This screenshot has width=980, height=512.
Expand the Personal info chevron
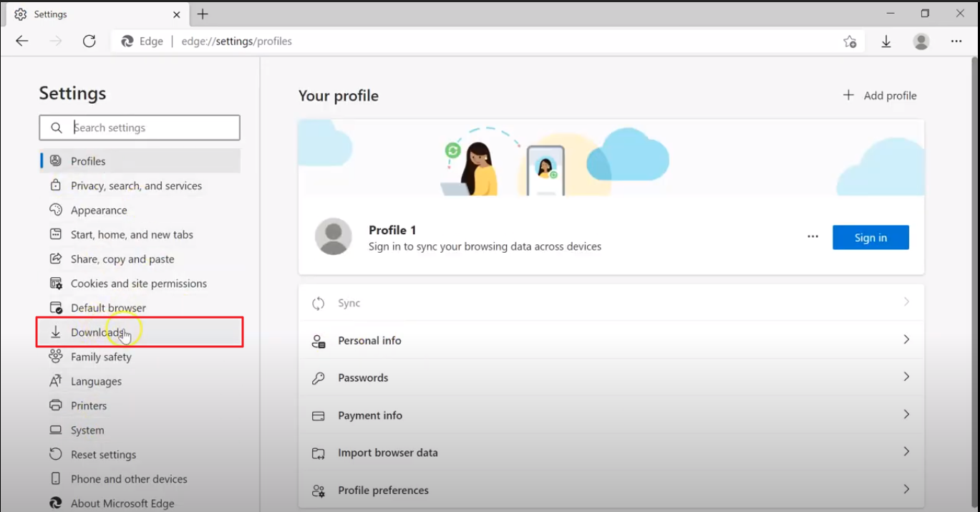906,339
